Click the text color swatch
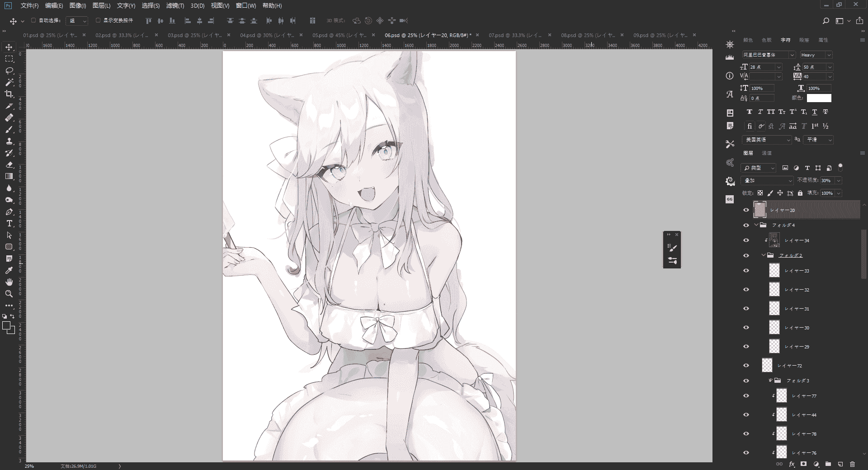Viewport: 868px width, 470px height. pyautogui.click(x=819, y=98)
